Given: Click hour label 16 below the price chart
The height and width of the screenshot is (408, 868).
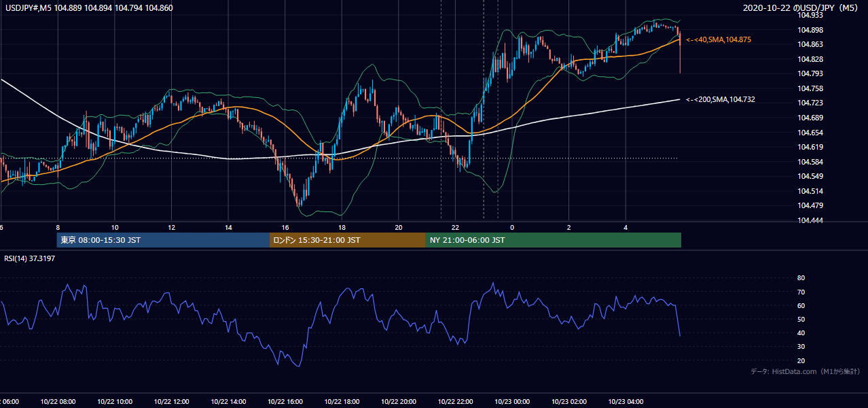Looking at the screenshot, I should point(285,228).
